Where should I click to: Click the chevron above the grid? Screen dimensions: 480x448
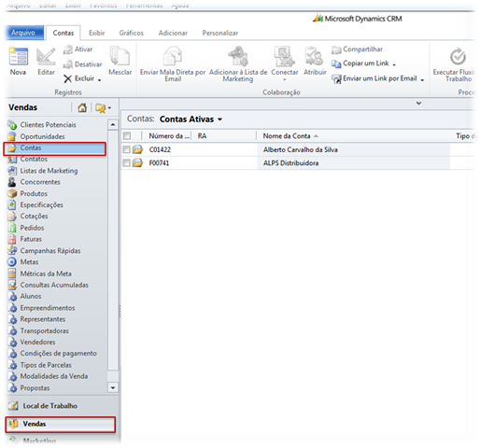(418, 103)
